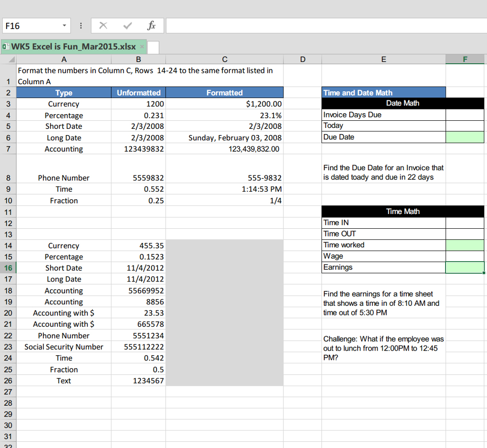Select the green Due Date cell F6
Image resolution: width=487 pixels, height=448 pixels.
(x=465, y=137)
